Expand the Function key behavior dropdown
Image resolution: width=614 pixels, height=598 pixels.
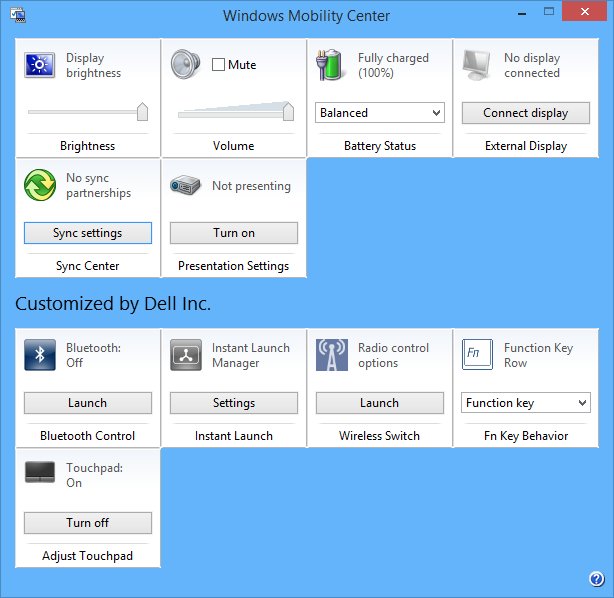point(526,403)
